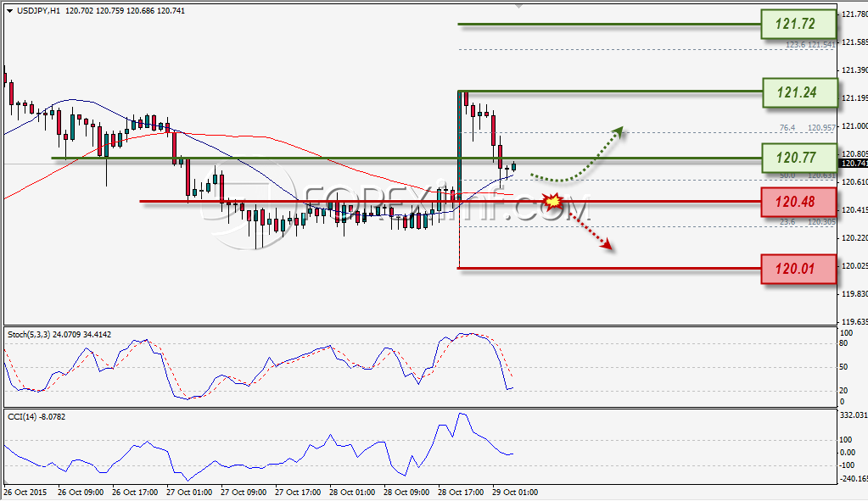The height and width of the screenshot is (501, 868).
Task: Click the 28 Oct 17:00 time label
Action: pos(460,493)
